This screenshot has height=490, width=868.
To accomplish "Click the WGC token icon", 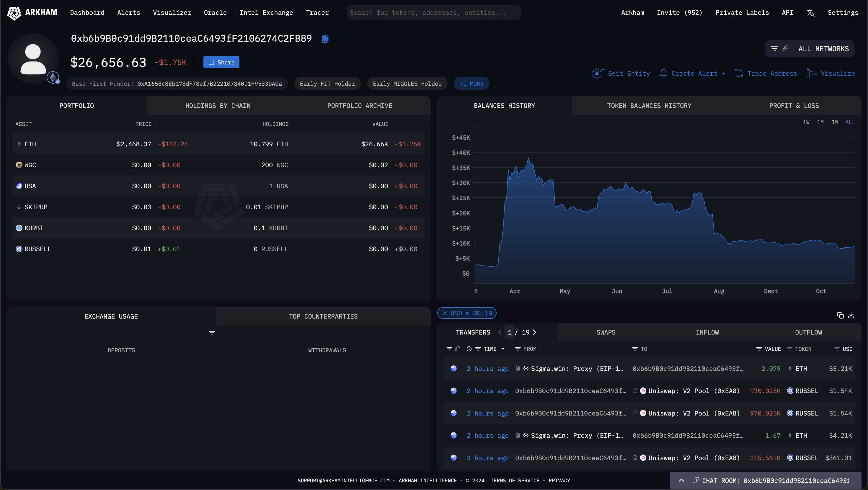I will (x=19, y=165).
